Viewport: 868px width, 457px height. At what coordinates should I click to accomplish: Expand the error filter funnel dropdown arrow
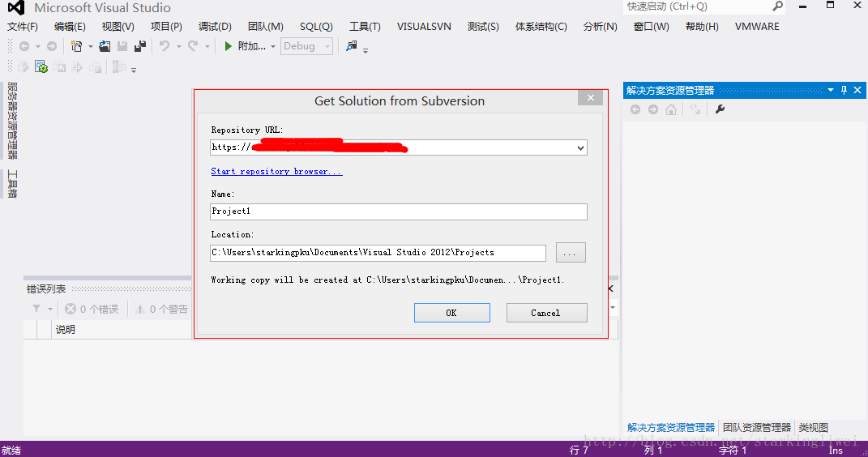49,310
